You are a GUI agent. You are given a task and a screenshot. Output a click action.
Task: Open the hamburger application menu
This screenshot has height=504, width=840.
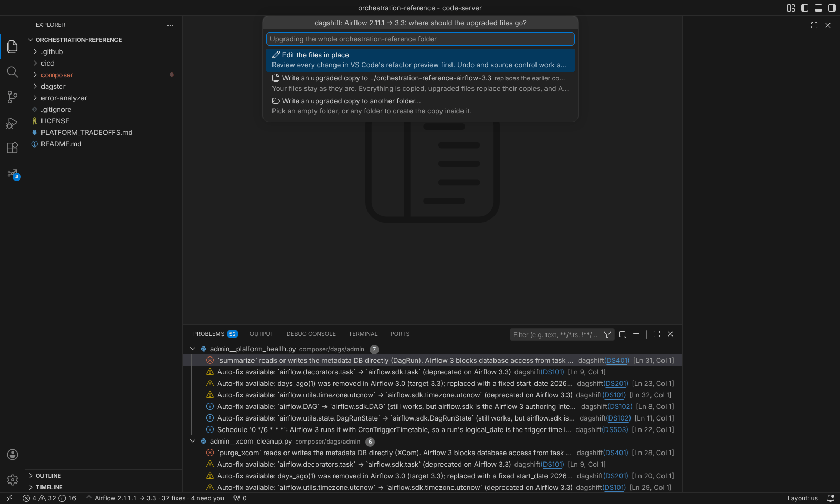(x=13, y=25)
